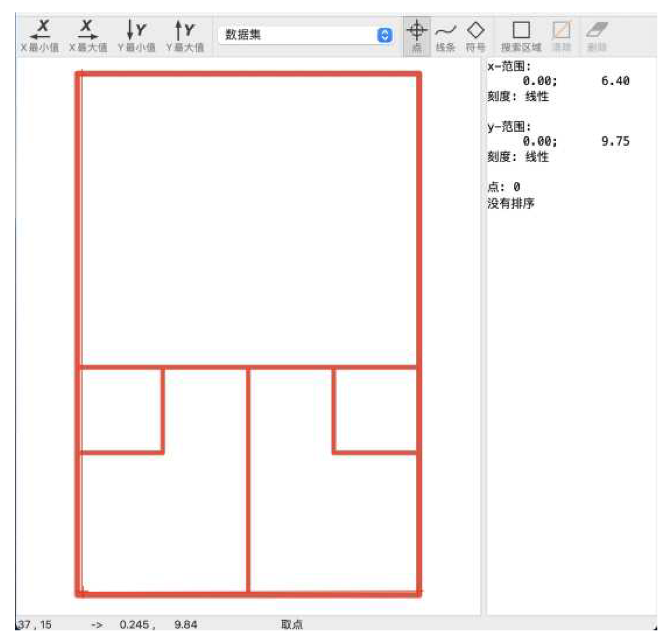The width and height of the screenshot is (671, 644).
Task: Click the y-范围 maximum value 9.75
Action: point(615,141)
